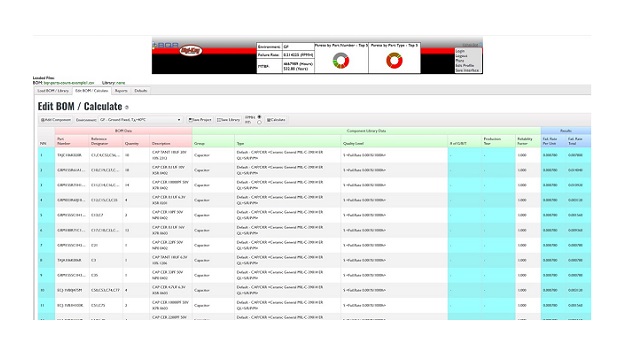This screenshot has width=630, height=360.
Task: Click the Calculate button
Action: pos(276,120)
